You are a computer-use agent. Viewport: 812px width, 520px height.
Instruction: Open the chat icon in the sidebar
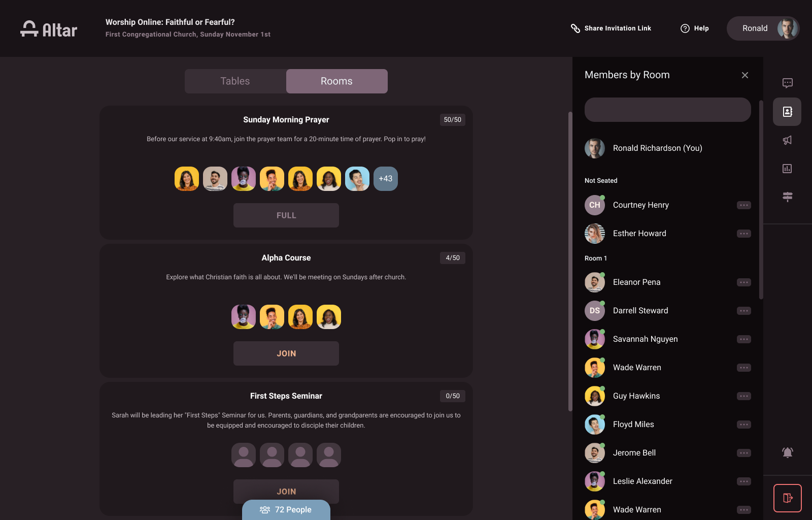[x=787, y=83]
